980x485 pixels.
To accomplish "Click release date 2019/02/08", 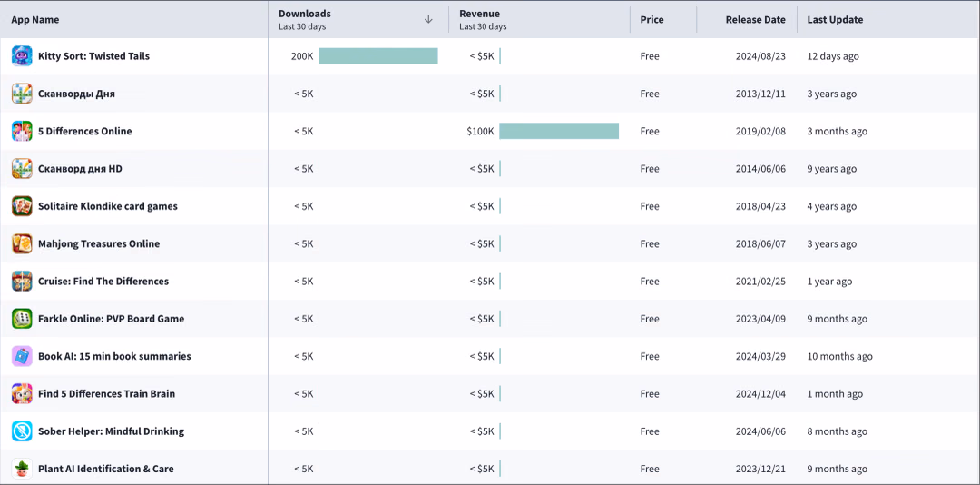I will [760, 132].
